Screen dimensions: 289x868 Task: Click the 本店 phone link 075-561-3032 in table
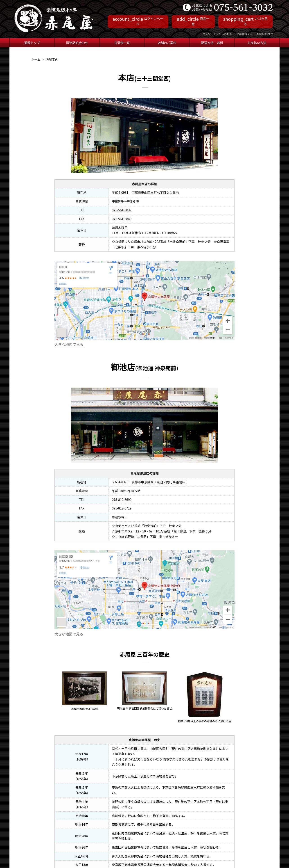pos(122,210)
